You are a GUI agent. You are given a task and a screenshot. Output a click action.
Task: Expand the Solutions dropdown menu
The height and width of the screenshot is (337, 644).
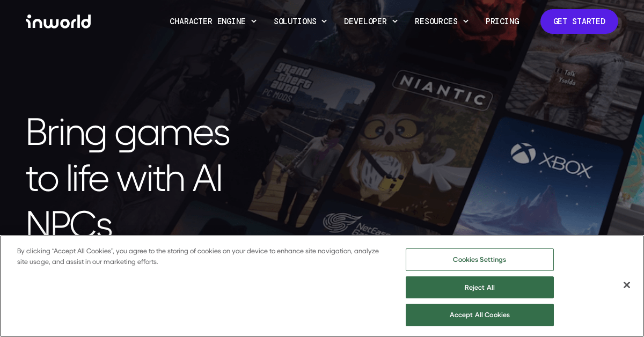[x=300, y=21]
